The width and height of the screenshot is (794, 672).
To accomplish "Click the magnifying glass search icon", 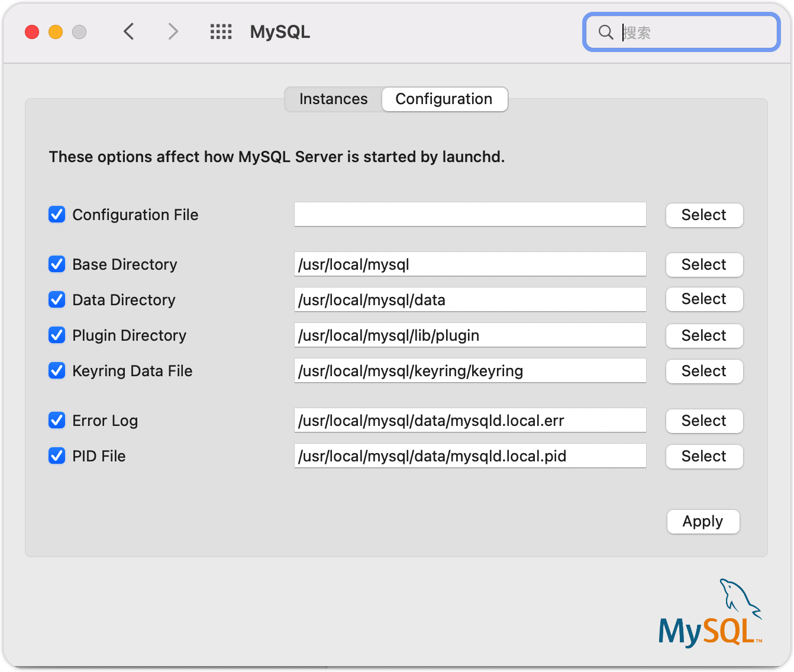I will pos(606,32).
